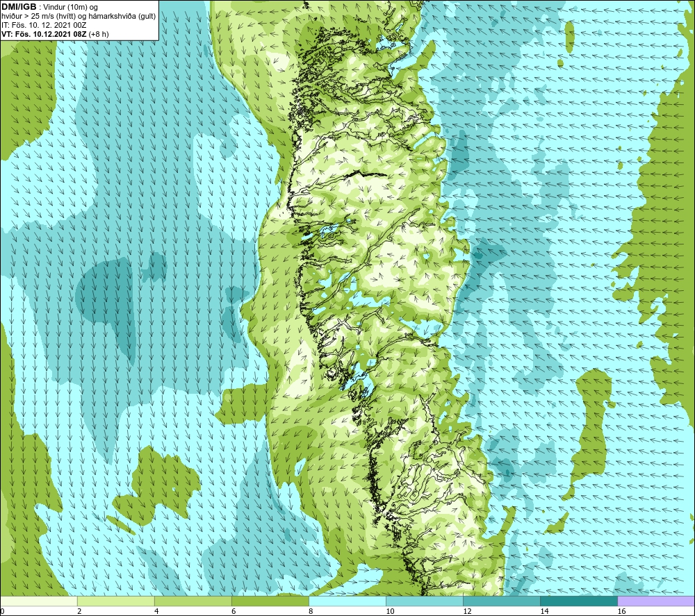The height and width of the screenshot is (616, 695).
Task: Select the olive green 6–8 m/s swatch
Action: (270, 601)
